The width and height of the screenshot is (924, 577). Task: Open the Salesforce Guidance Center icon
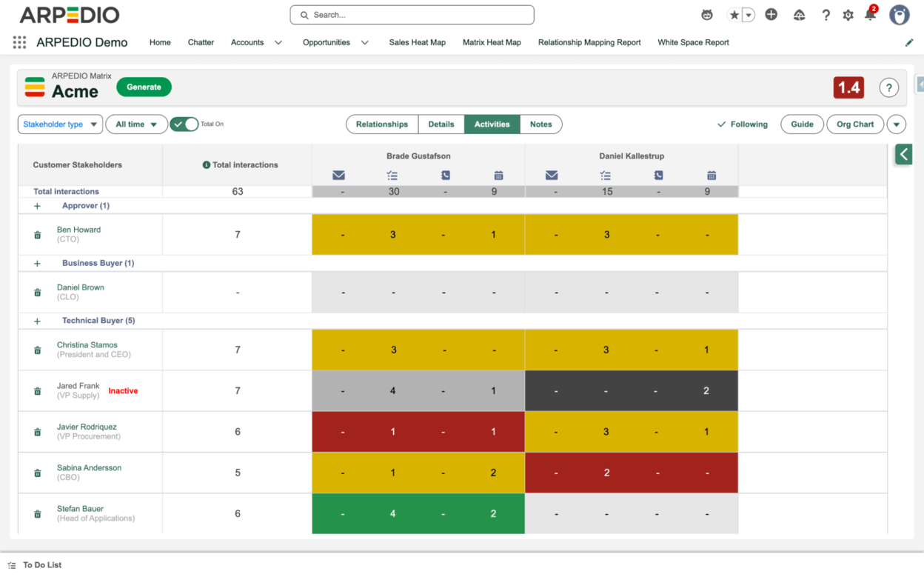[799, 15]
